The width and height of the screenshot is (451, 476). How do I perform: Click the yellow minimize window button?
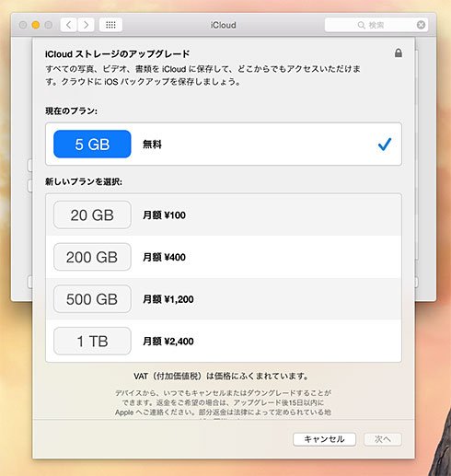pyautogui.click(x=36, y=25)
